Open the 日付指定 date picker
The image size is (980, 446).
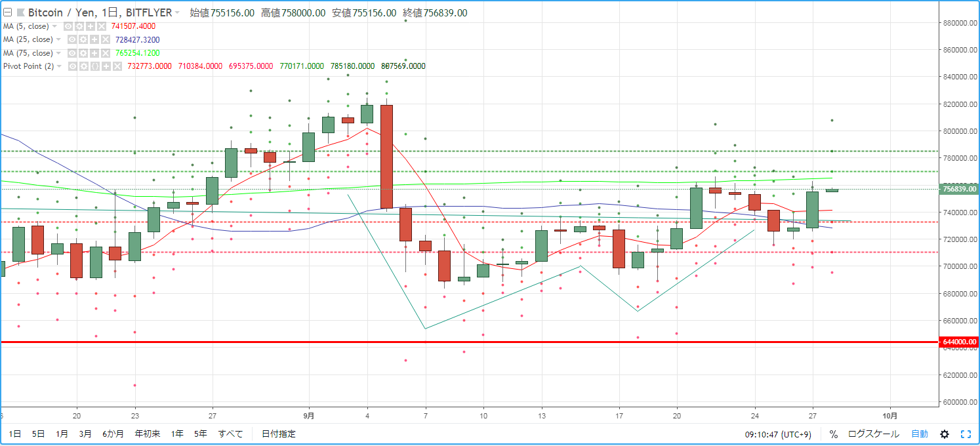coord(278,434)
